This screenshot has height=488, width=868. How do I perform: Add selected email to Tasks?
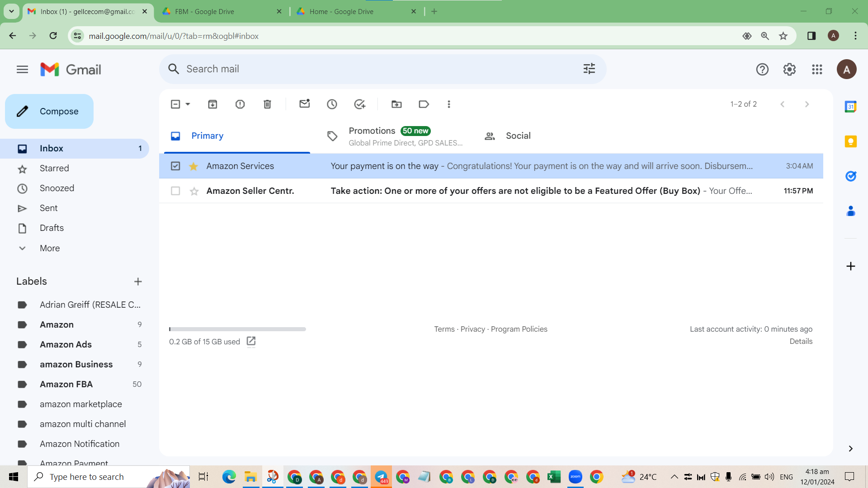pos(360,104)
